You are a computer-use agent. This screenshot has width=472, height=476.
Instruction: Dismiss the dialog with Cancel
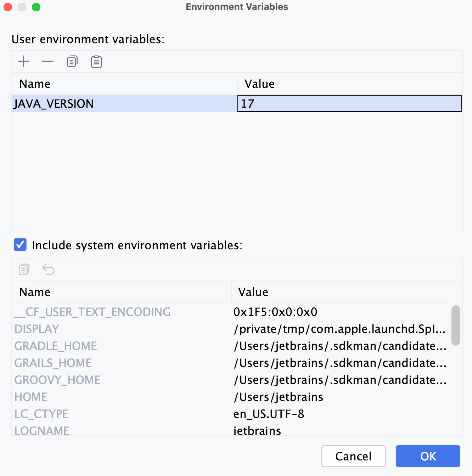tap(353, 456)
